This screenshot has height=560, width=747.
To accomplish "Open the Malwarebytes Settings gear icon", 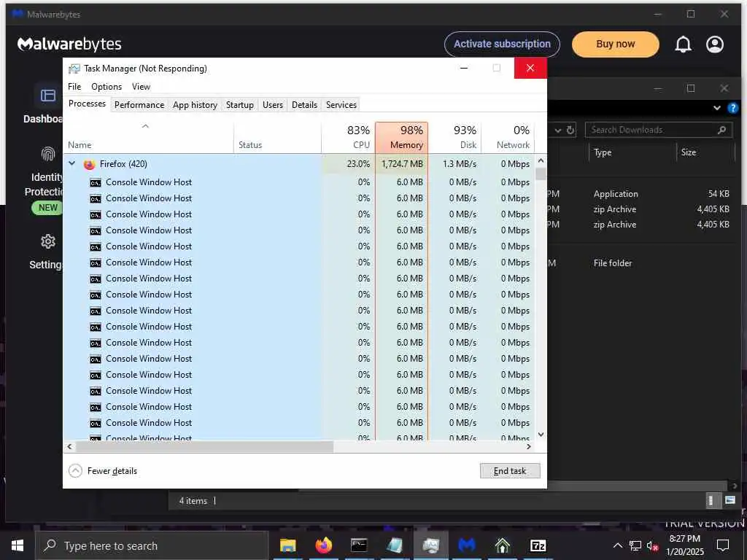I will coord(47,241).
